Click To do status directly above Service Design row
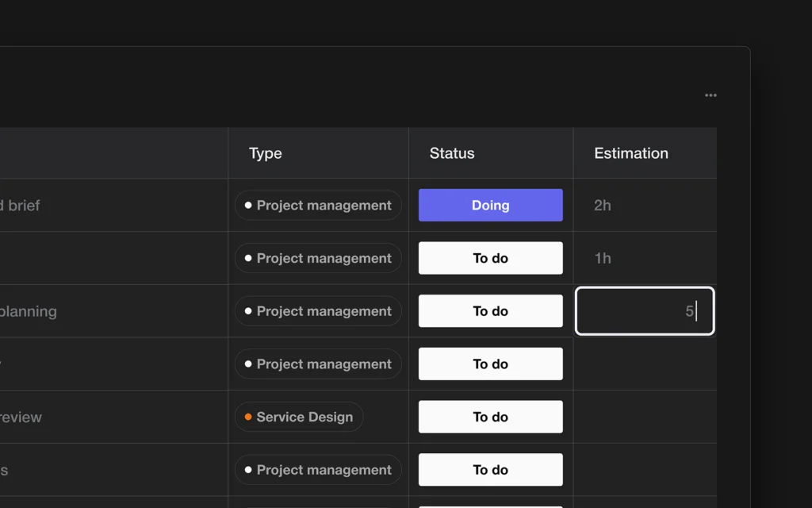The image size is (812, 508). [x=490, y=364]
